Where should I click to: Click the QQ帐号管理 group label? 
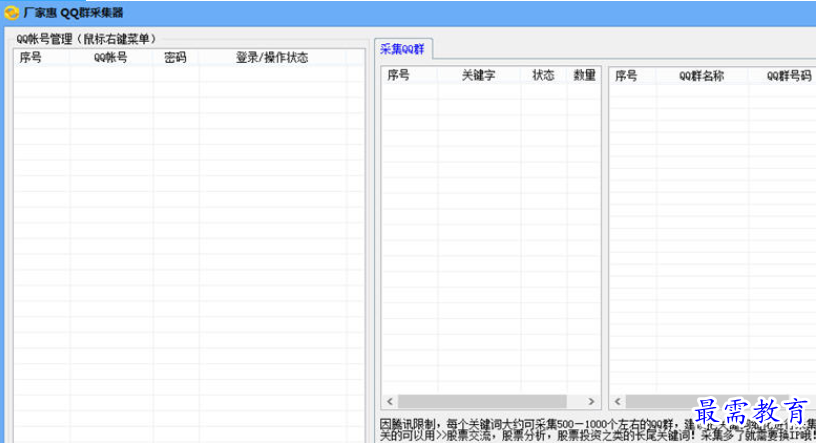(x=86, y=39)
